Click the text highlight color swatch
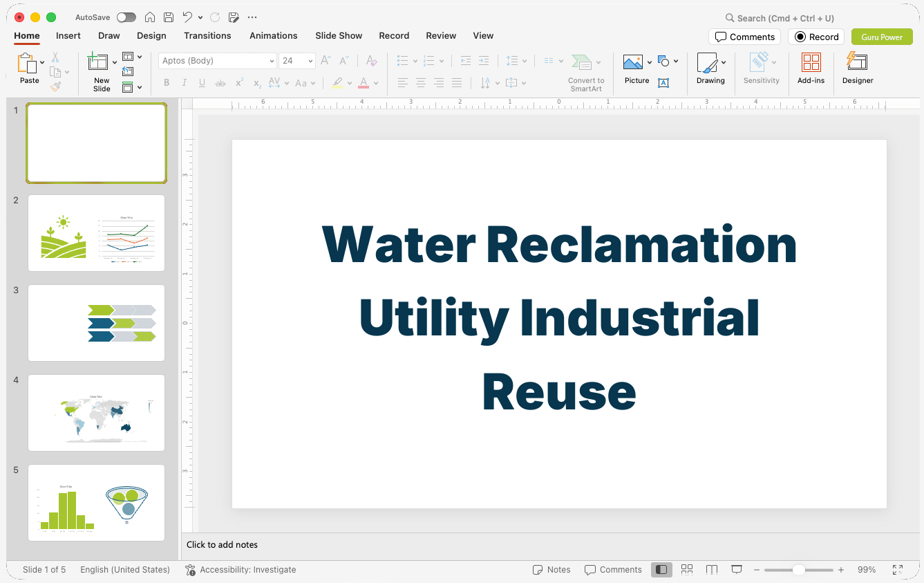 337,83
